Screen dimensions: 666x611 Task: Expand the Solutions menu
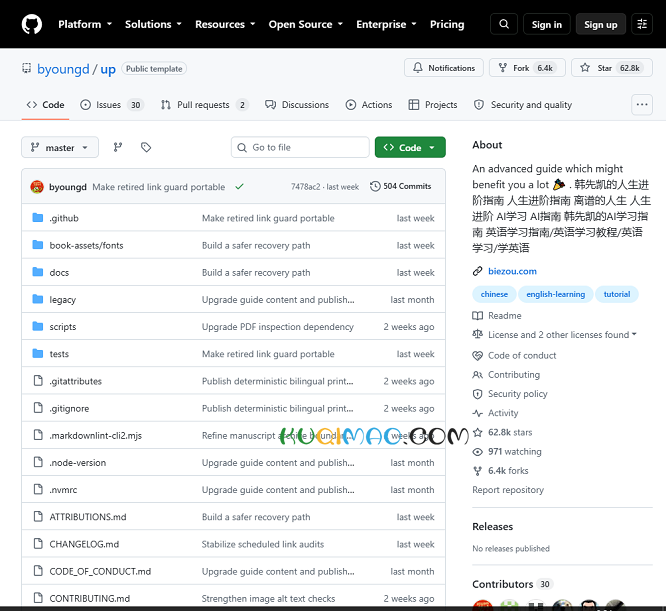[153, 24]
